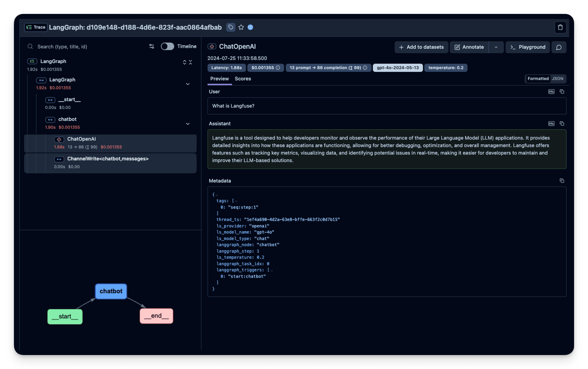Open the Annotate dropdown arrow
This screenshot has height=369, width=588.
click(x=496, y=47)
